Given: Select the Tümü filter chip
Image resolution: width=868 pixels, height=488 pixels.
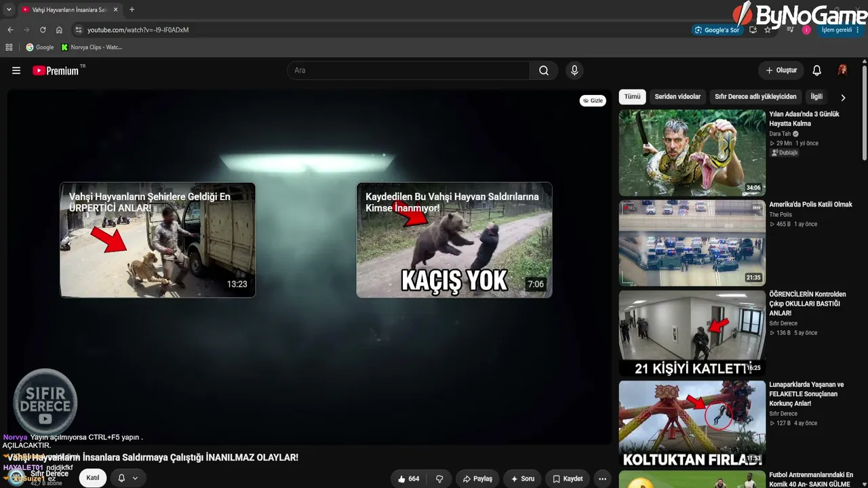Looking at the screenshot, I should pyautogui.click(x=632, y=97).
